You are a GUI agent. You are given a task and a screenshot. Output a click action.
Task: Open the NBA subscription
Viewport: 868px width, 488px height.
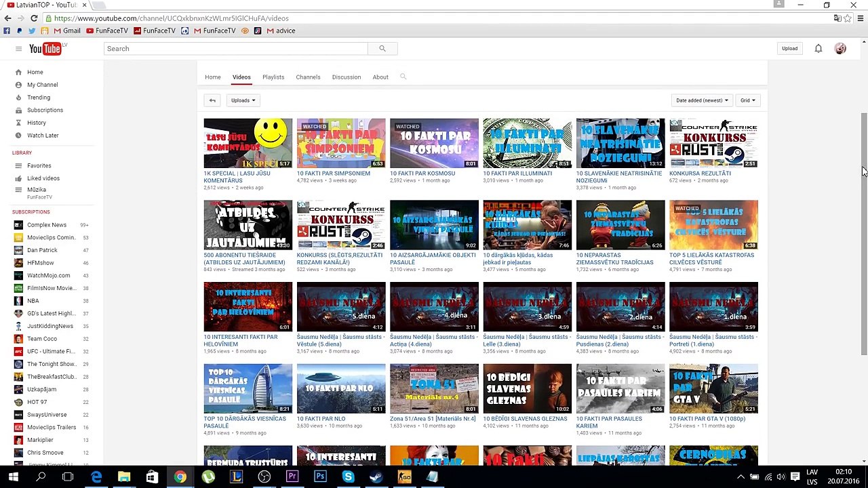click(33, 301)
